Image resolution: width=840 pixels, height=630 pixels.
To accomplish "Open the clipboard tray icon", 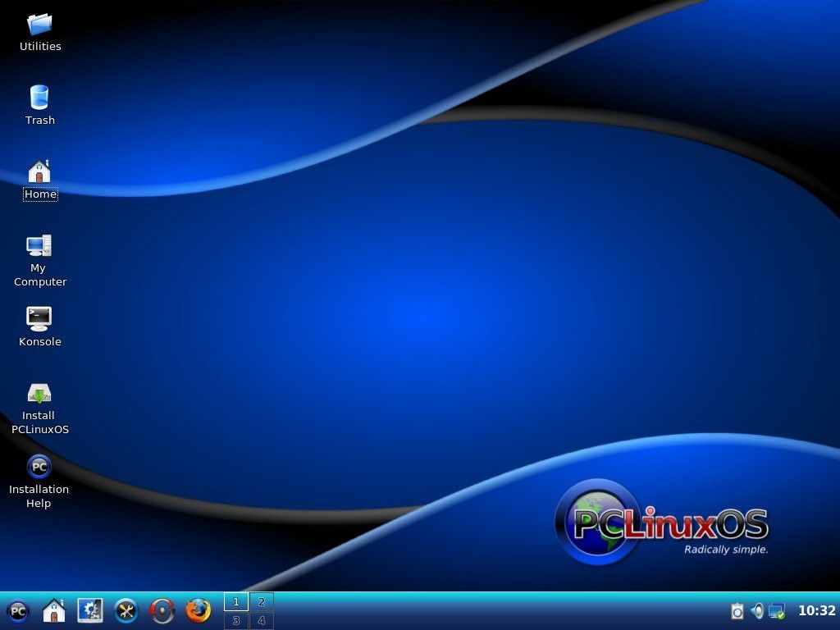I will pyautogui.click(x=737, y=611).
